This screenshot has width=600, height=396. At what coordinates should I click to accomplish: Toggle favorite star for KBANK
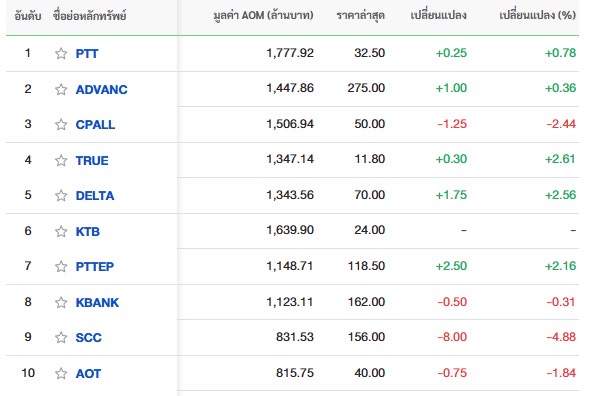[x=61, y=302]
